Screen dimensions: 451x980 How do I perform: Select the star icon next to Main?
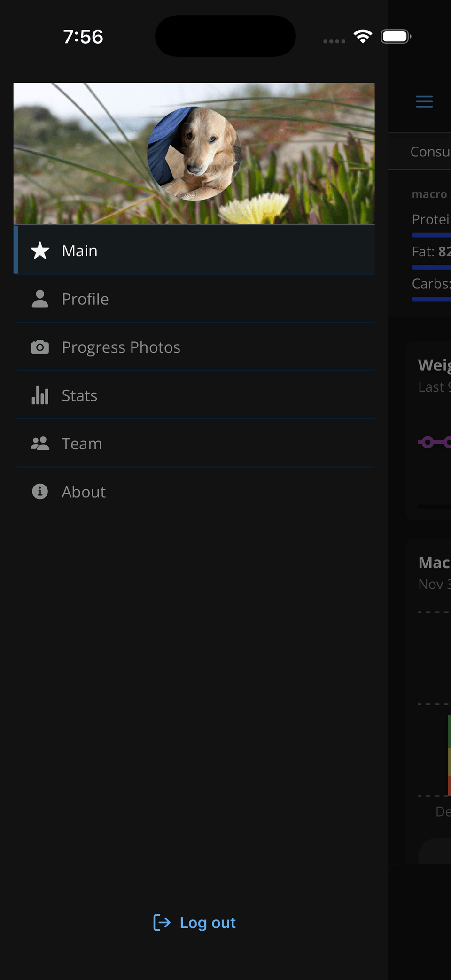[x=40, y=250]
